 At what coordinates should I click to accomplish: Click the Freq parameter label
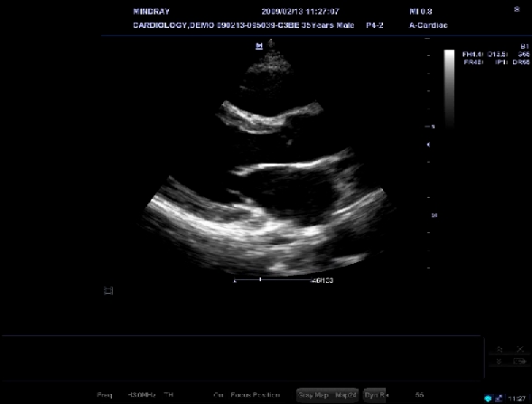click(x=105, y=395)
